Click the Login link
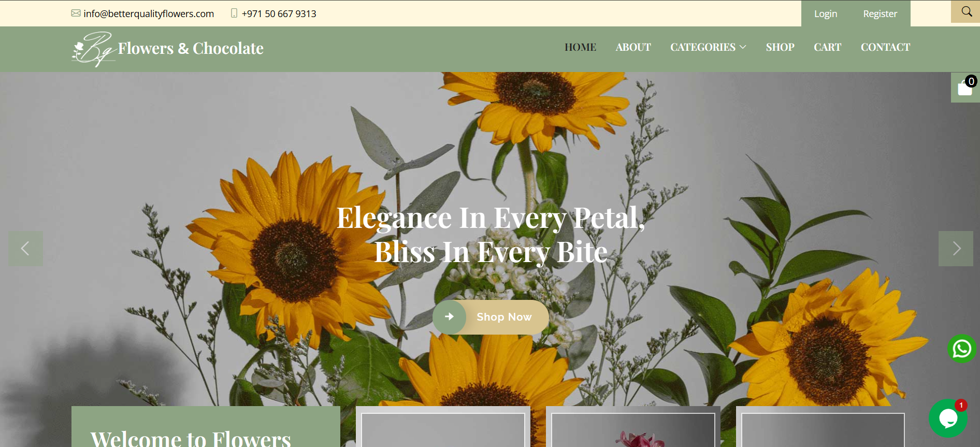980x447 pixels. pos(826,14)
